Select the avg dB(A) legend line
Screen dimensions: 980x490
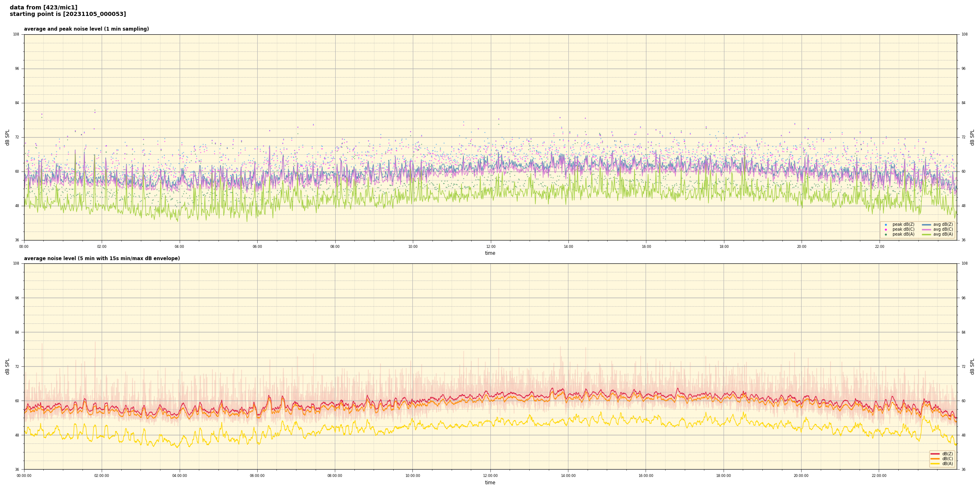coord(926,234)
